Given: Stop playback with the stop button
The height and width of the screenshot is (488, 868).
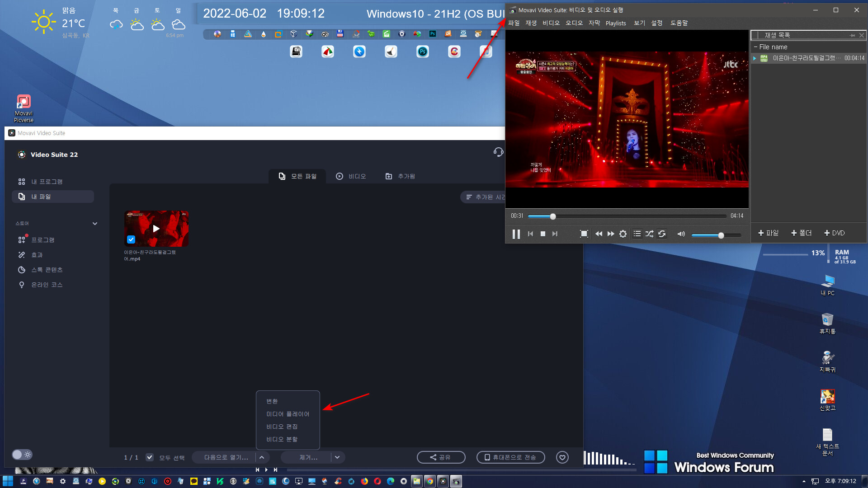Looking at the screenshot, I should tap(543, 234).
